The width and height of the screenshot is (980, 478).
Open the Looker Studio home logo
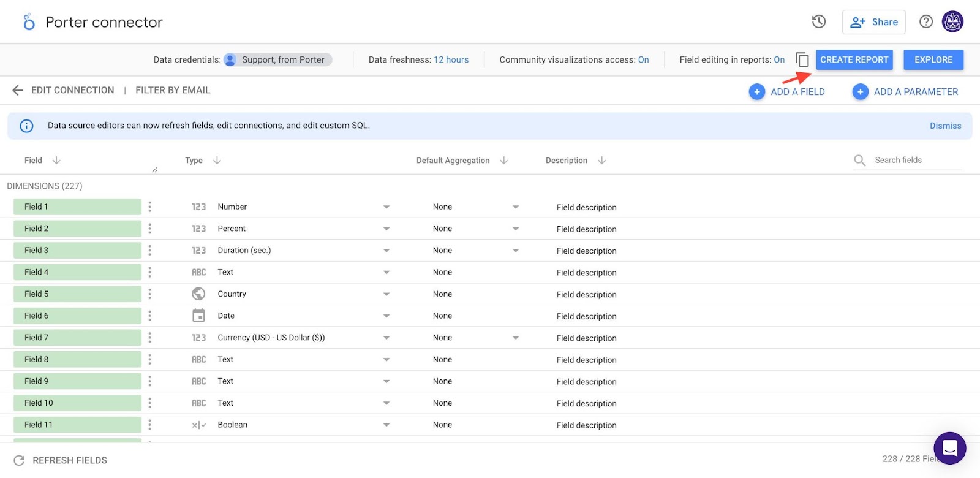coord(29,22)
